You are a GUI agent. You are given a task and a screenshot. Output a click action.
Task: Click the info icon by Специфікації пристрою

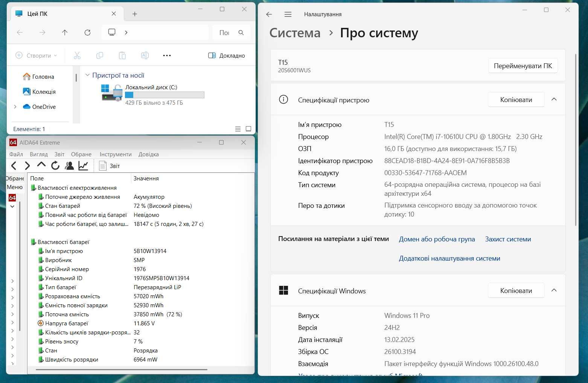click(x=283, y=99)
